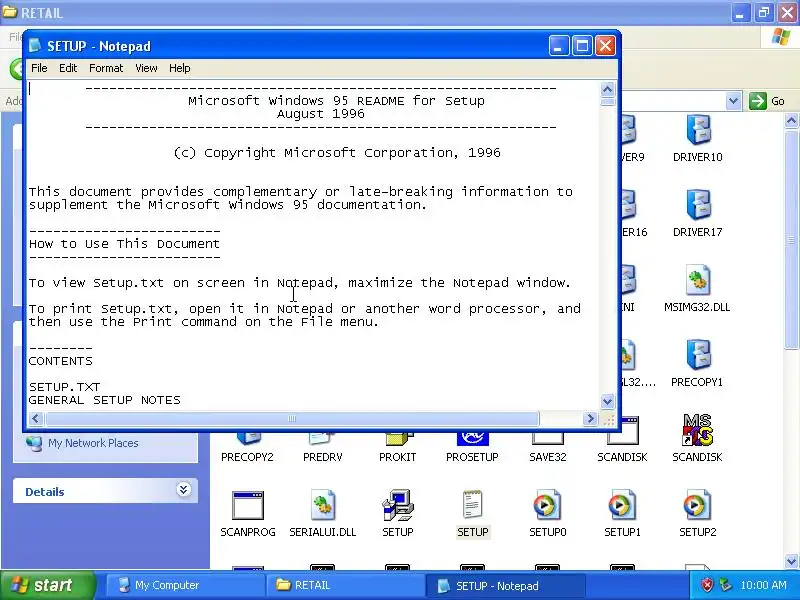Open the Notepad Format menu
Image resolution: width=800 pixels, height=600 pixels.
(x=106, y=68)
